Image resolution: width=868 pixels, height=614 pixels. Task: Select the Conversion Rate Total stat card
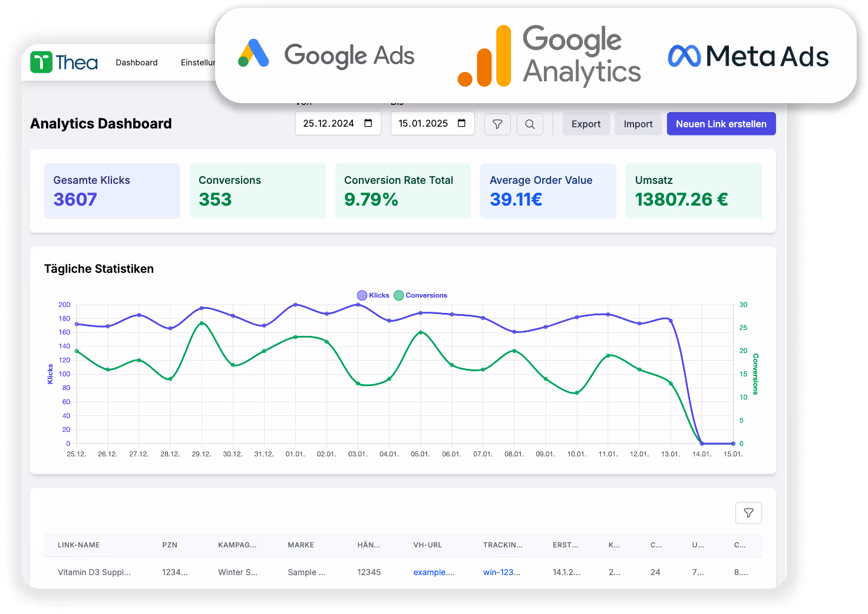click(402, 191)
